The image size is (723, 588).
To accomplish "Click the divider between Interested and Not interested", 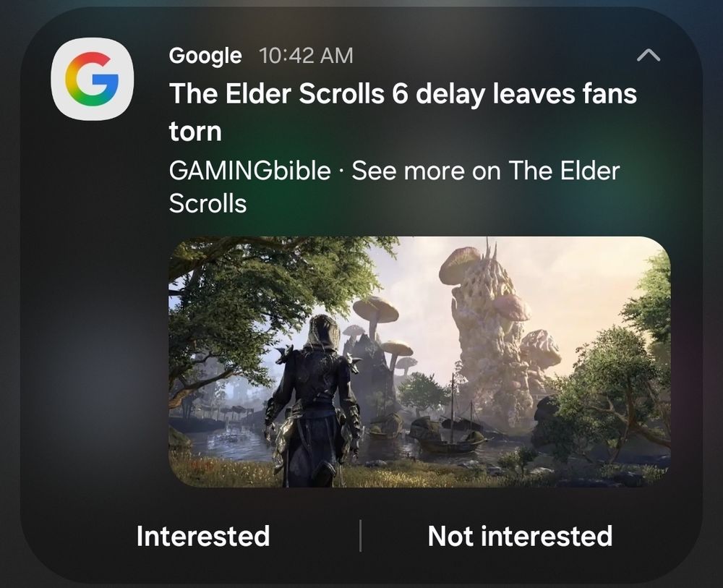I will tap(360, 535).
